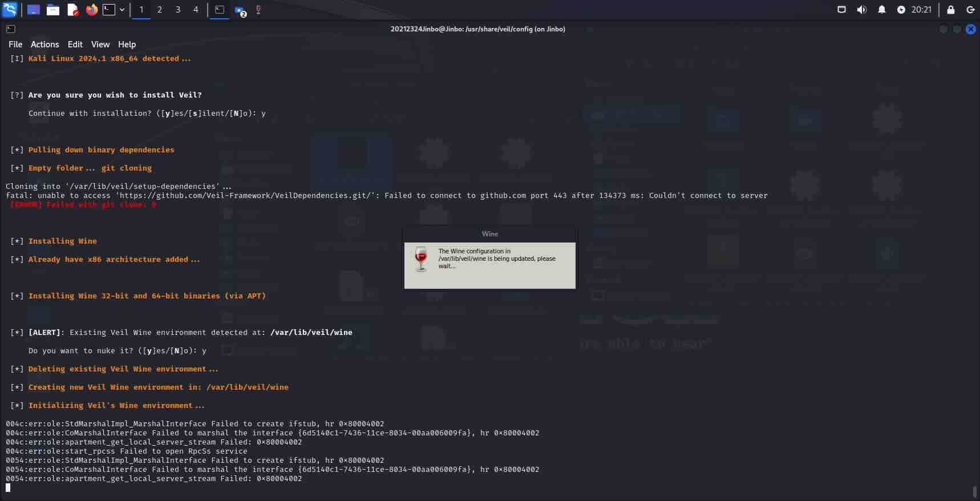Click 'Are you sure you wish to install Veil?' line

(106, 95)
